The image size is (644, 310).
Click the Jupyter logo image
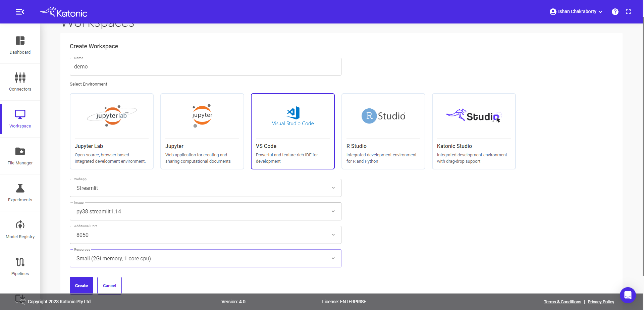202,116
